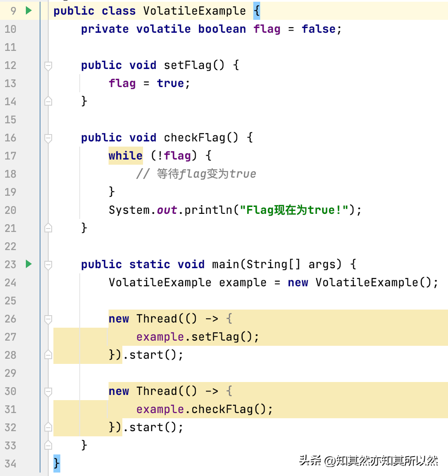Click fold end marker at line 33
This screenshot has width=448, height=476.
pyautogui.click(x=48, y=445)
